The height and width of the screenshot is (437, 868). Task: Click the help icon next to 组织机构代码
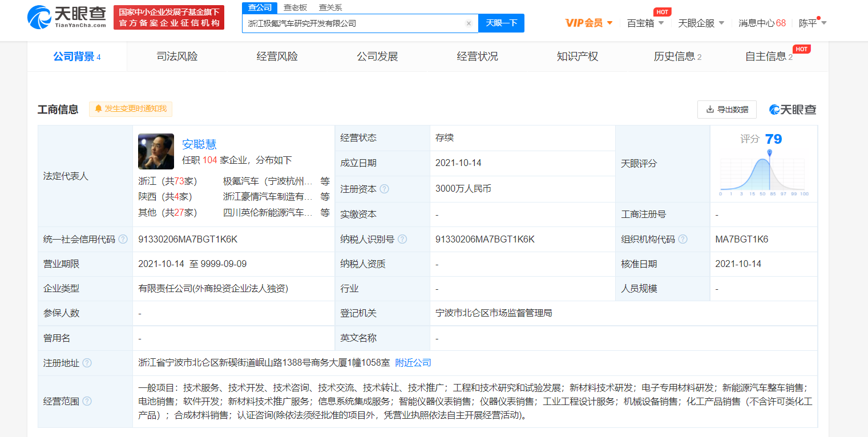pos(683,240)
